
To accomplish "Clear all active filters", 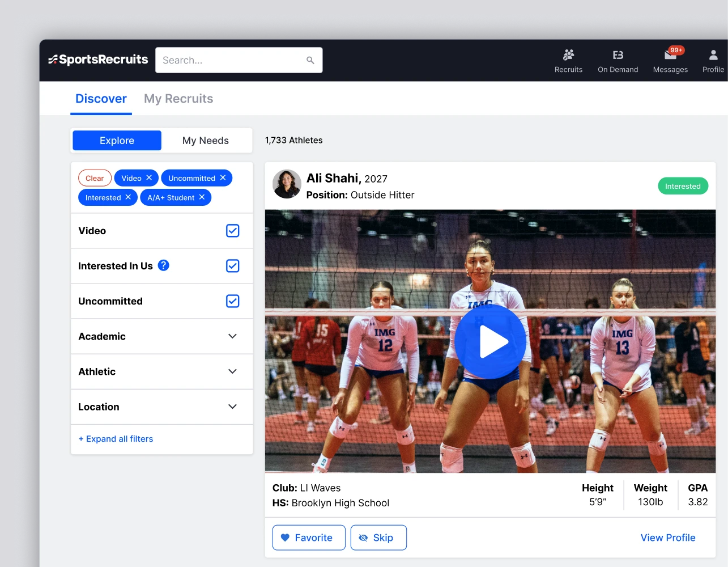I will 95,178.
